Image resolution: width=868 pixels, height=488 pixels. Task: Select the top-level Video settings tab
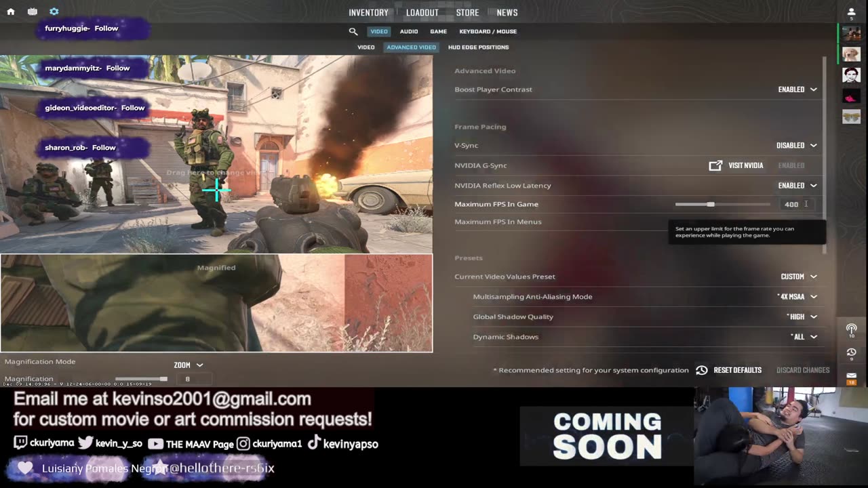379,31
